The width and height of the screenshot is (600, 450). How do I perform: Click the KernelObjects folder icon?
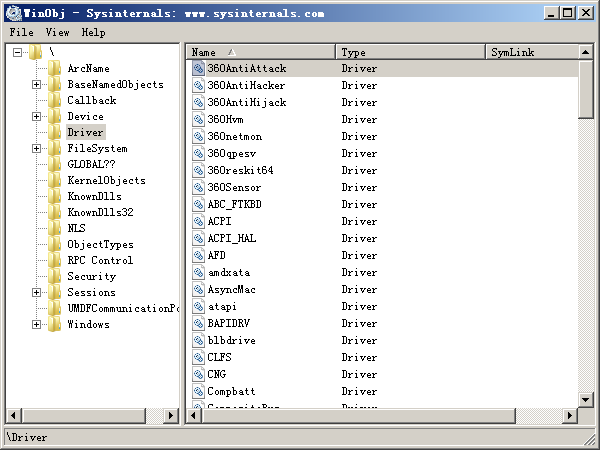(54, 180)
